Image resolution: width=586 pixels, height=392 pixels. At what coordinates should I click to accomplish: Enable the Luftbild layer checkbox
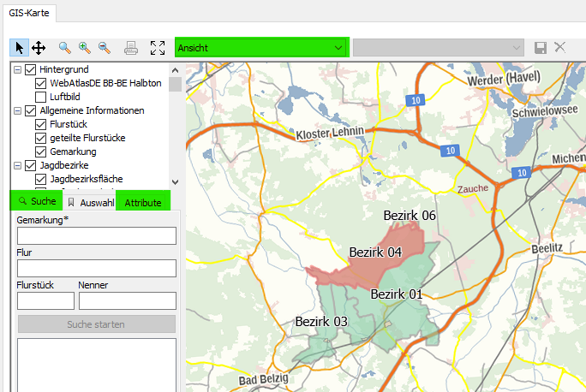[x=41, y=97]
